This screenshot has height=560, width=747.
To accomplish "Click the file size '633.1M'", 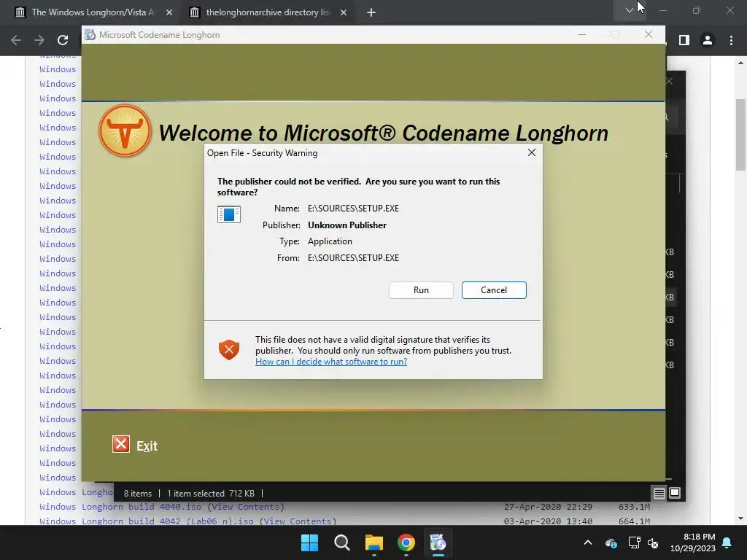I will 634,507.
